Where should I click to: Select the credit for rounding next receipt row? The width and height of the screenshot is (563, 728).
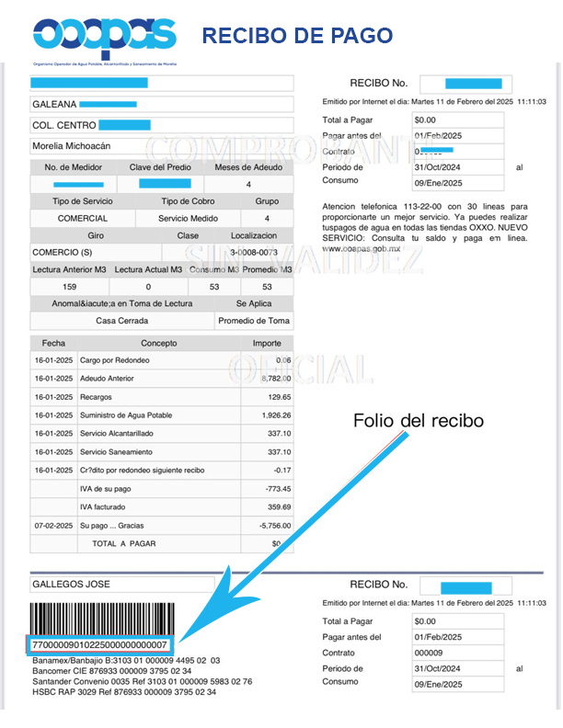162,470
